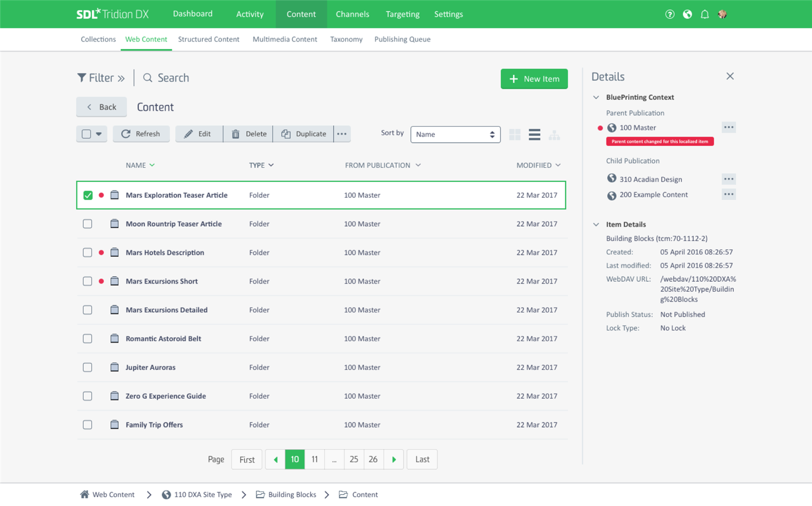Check Romantic Astoroid Belt checkbox
812x506 pixels.
tap(87, 339)
